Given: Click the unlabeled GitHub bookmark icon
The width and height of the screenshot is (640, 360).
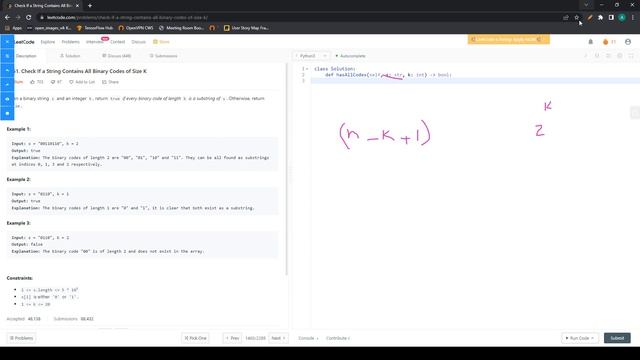Looking at the screenshot, I should point(212,28).
